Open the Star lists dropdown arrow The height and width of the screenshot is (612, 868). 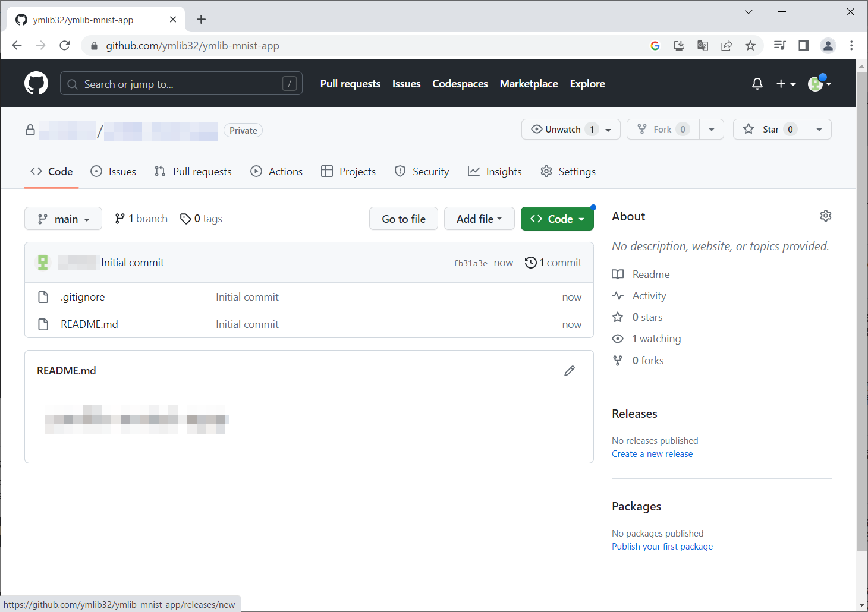click(819, 130)
